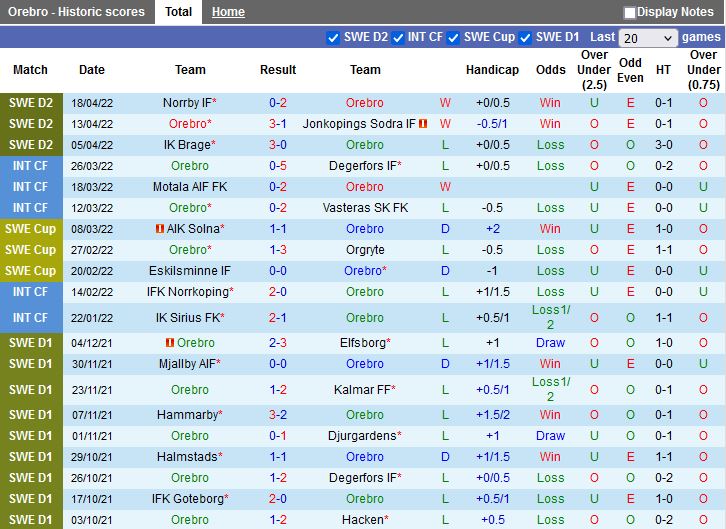
Task: Click the 0-2 result of Norrby IF match
Action: coord(278,103)
